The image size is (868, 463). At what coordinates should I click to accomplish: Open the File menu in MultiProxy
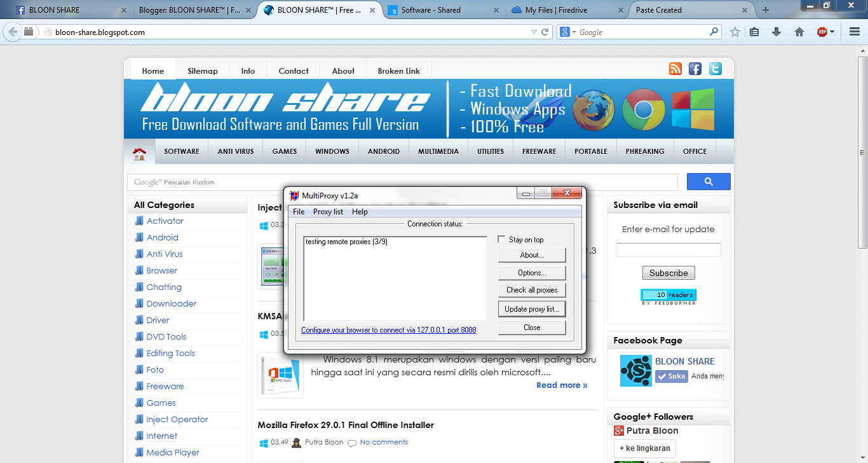[x=299, y=212]
